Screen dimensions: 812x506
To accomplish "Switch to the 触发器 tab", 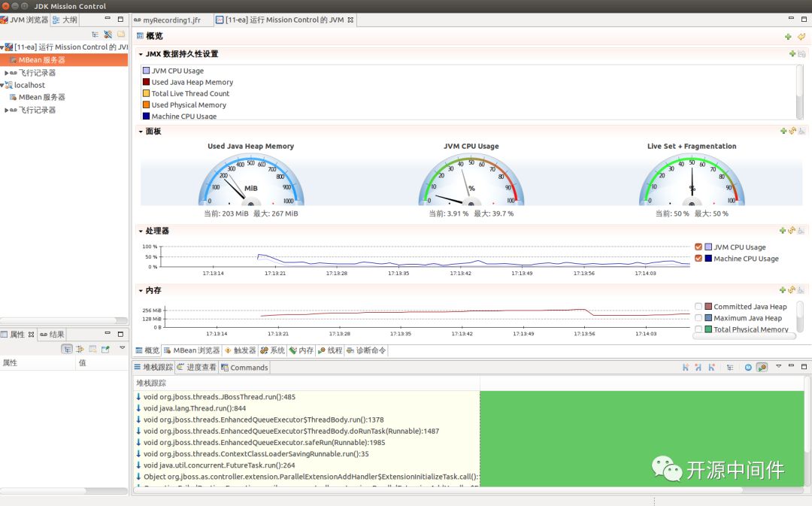I will click(x=240, y=350).
